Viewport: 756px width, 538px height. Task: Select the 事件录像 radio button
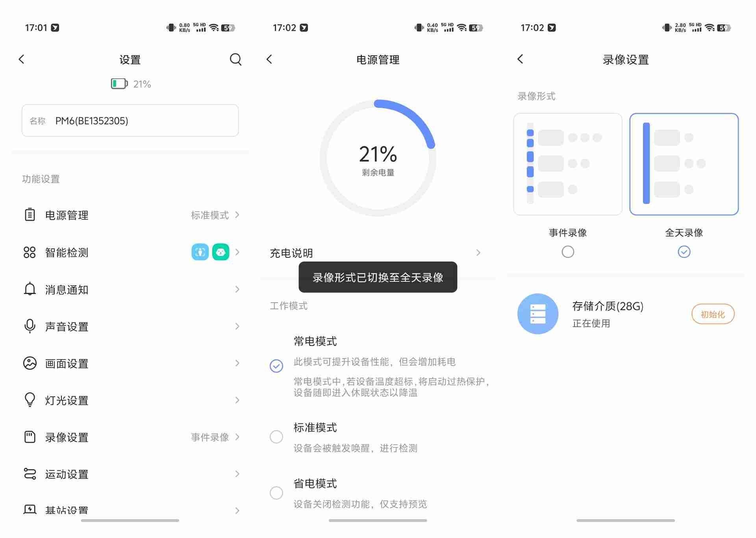pos(567,251)
